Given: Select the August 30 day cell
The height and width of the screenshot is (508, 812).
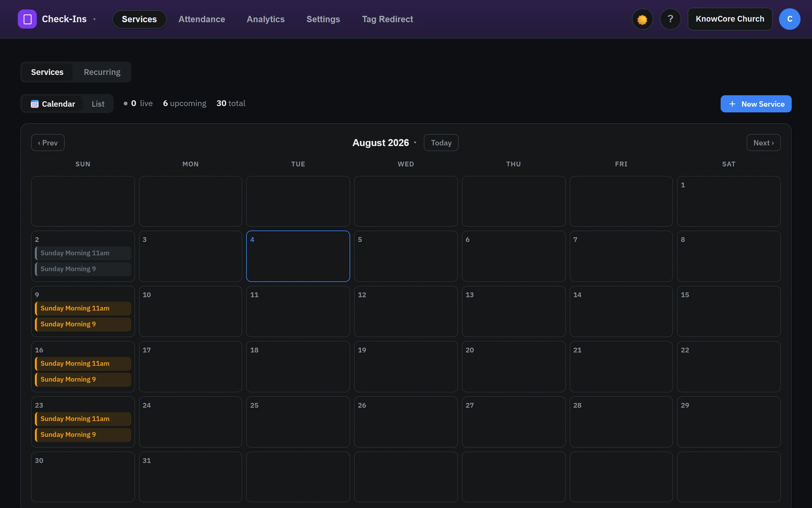Looking at the screenshot, I should (83, 477).
